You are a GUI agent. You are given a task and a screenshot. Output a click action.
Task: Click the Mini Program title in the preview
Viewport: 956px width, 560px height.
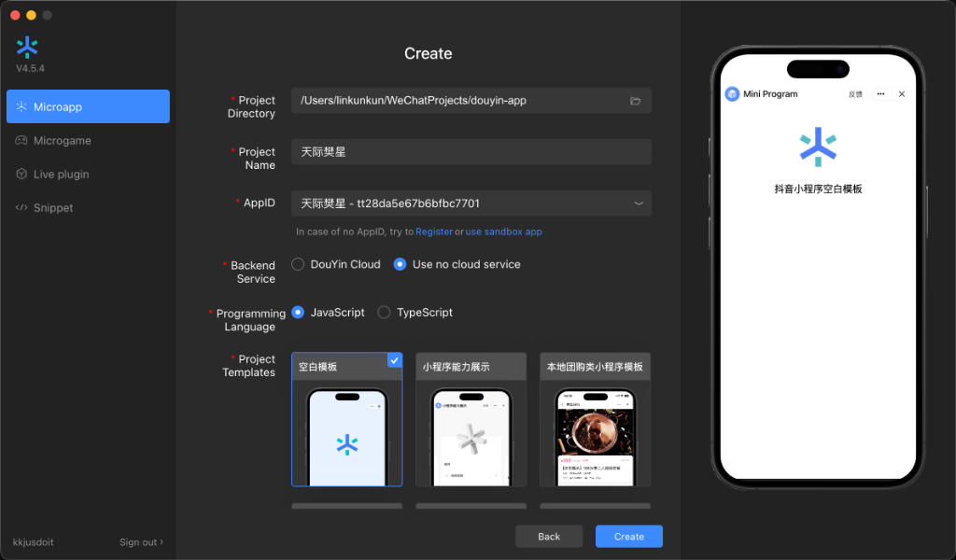point(770,94)
